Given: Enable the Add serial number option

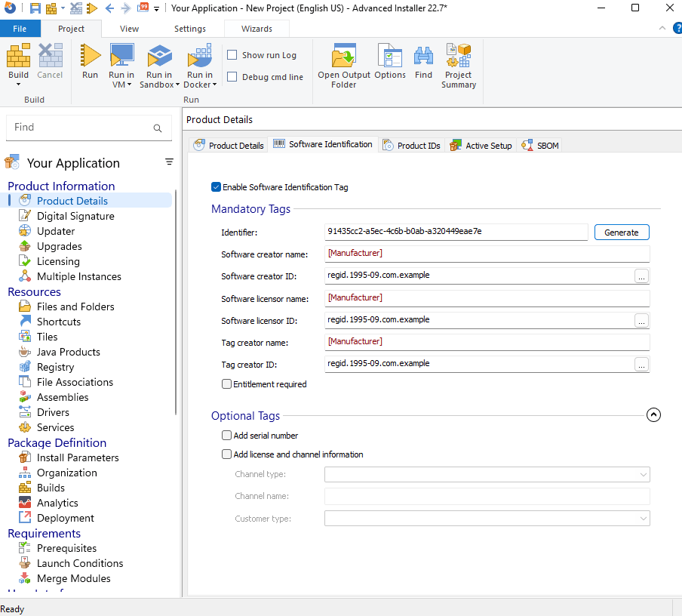Looking at the screenshot, I should click(227, 436).
